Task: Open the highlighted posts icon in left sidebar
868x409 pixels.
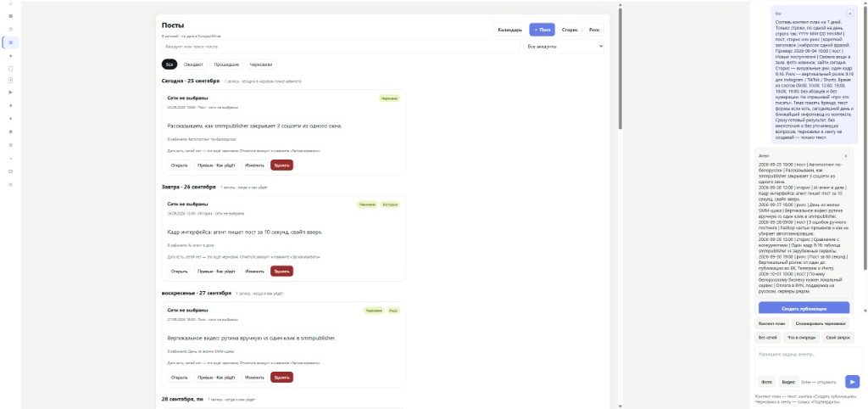Action: tap(10, 42)
